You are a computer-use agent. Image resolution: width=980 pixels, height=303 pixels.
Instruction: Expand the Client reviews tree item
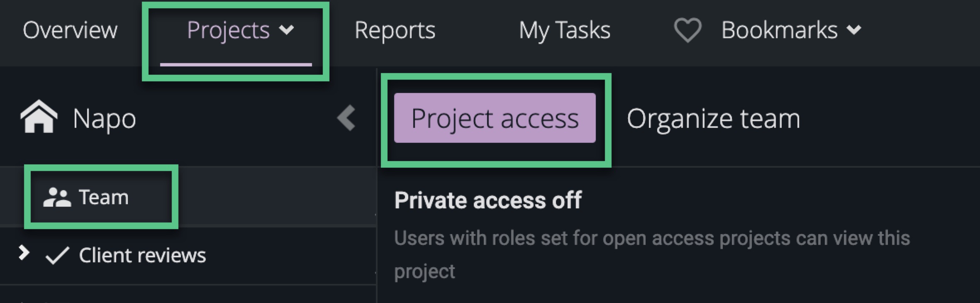(x=24, y=253)
